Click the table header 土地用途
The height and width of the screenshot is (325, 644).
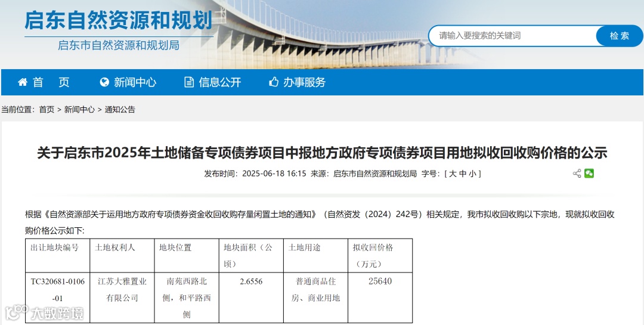coord(304,247)
